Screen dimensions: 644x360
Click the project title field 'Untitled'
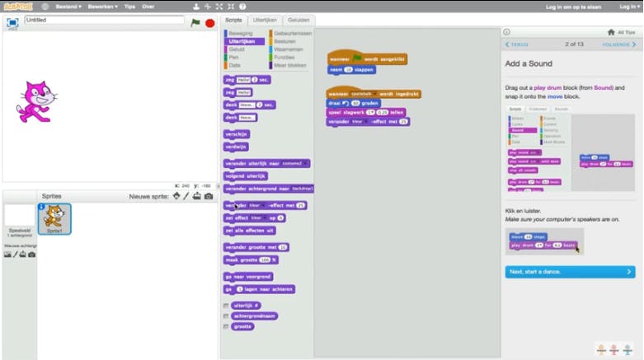105,20
